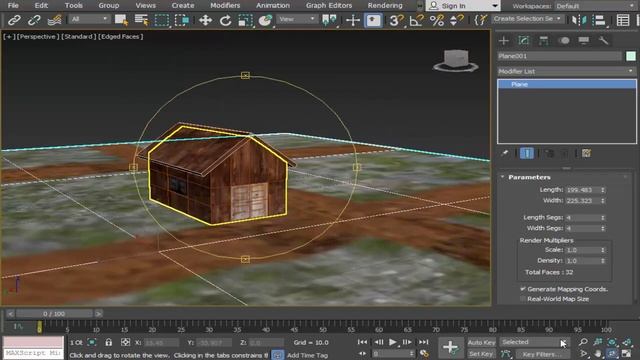
Task: Open reference coordinate system View dropdown
Action: tap(297, 19)
